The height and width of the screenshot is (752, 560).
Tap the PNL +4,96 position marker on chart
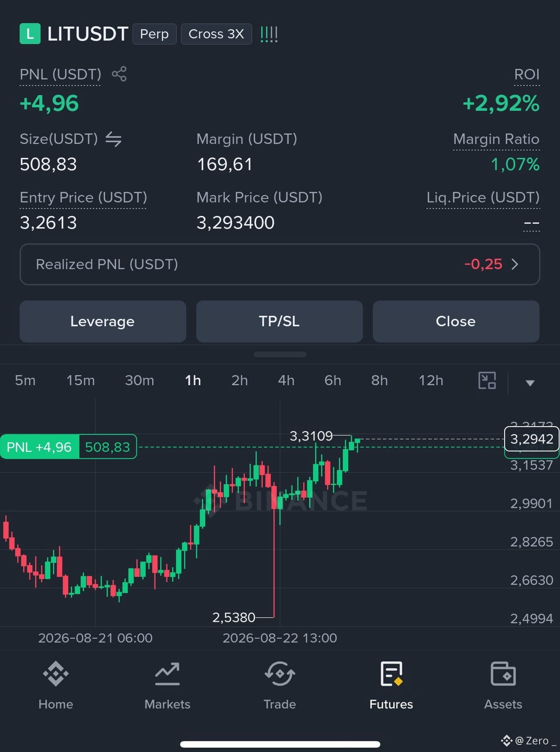[x=68, y=447]
